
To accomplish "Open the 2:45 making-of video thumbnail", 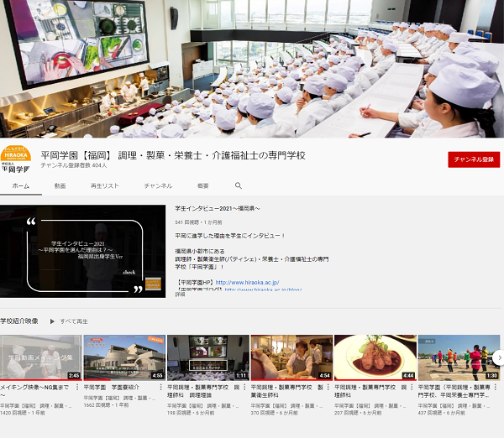I will [x=41, y=357].
